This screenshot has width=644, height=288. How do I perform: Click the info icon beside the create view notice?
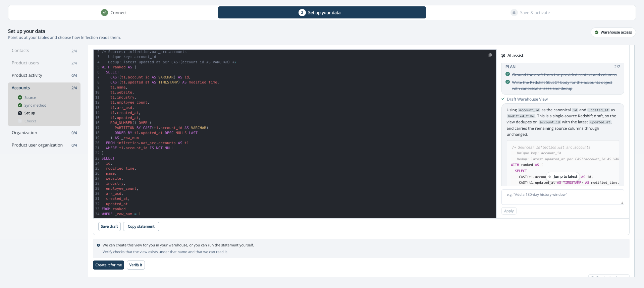(98, 245)
